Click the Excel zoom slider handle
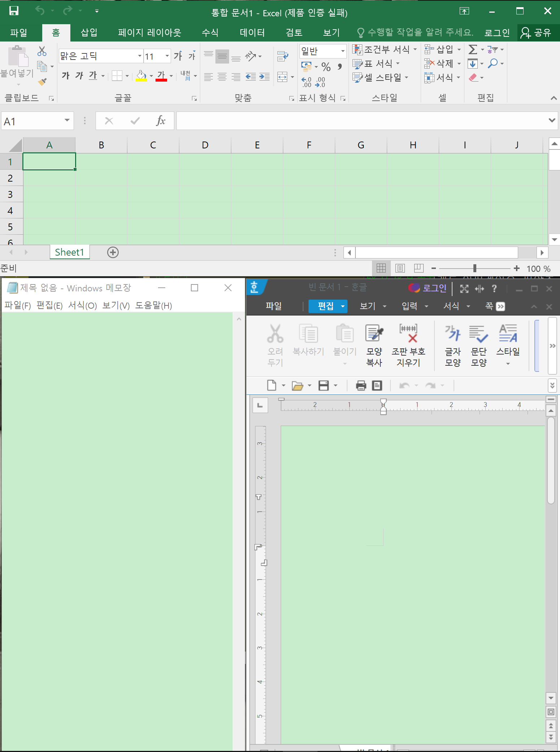 [475, 268]
